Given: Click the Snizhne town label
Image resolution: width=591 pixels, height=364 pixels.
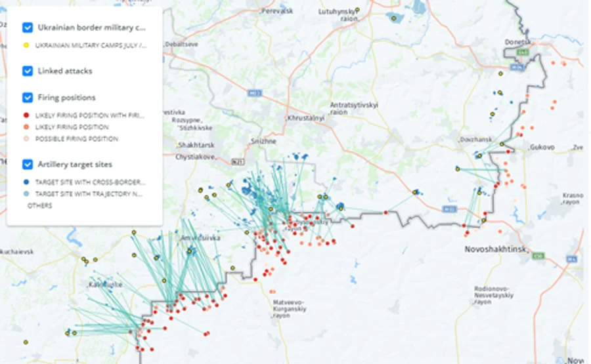Looking at the screenshot, I should [x=263, y=141].
